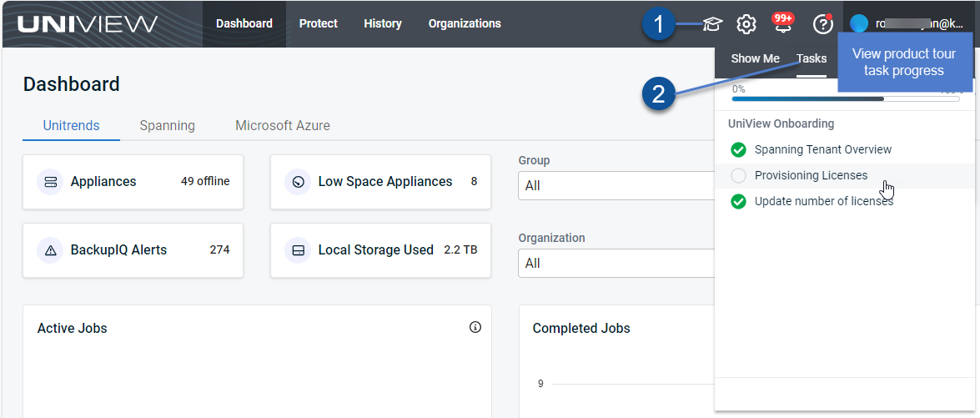The height and width of the screenshot is (418, 980).
Task: Open the Organization dropdown showing All
Action: 616,263
